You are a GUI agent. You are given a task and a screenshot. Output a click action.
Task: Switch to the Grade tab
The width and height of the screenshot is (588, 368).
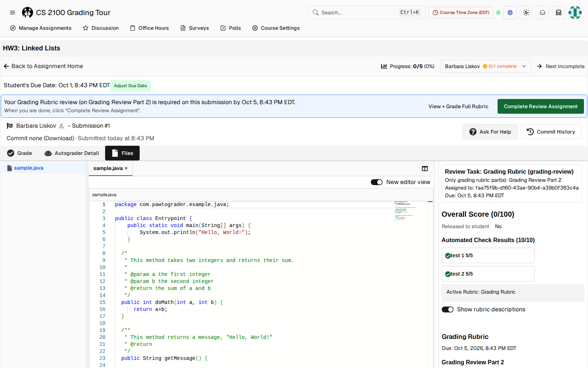click(20, 153)
